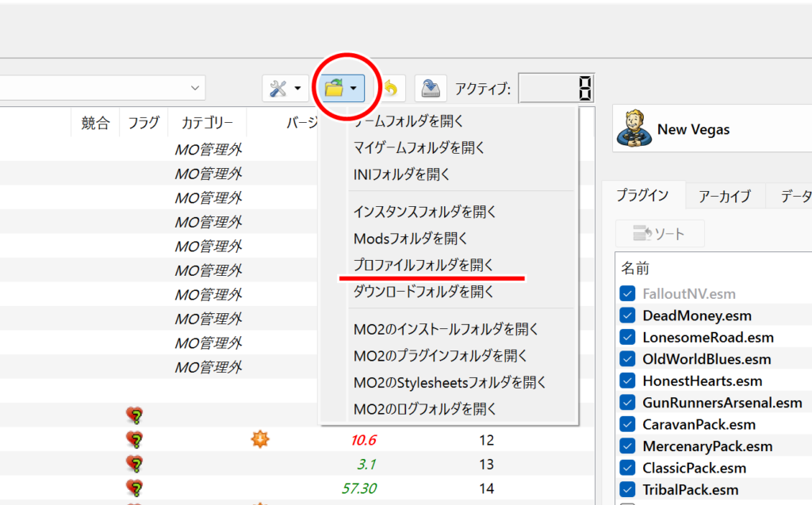Click the open-folder icon in the toolbar
The width and height of the screenshot is (812, 505).
tap(334, 89)
